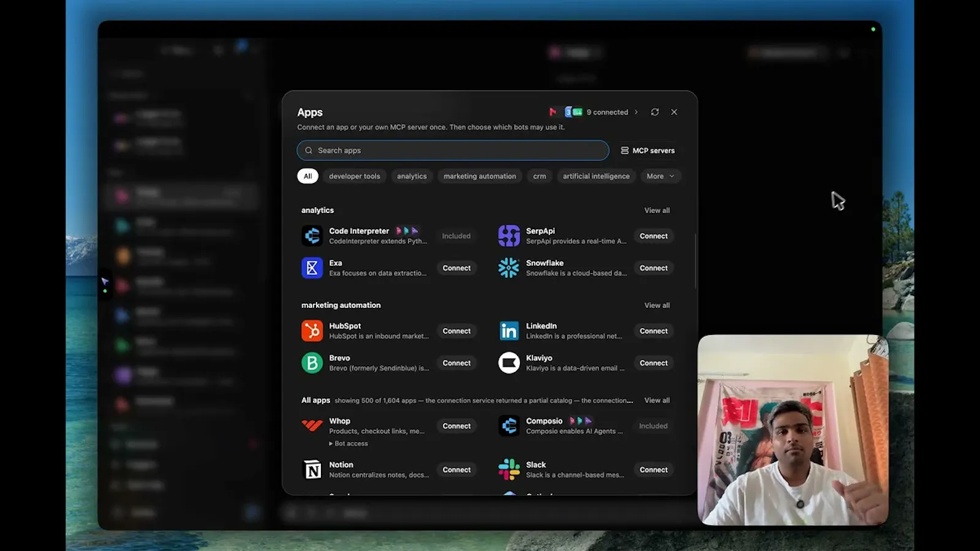Filter by developer tools
Viewport: 980px width, 551px height.
[x=355, y=176]
